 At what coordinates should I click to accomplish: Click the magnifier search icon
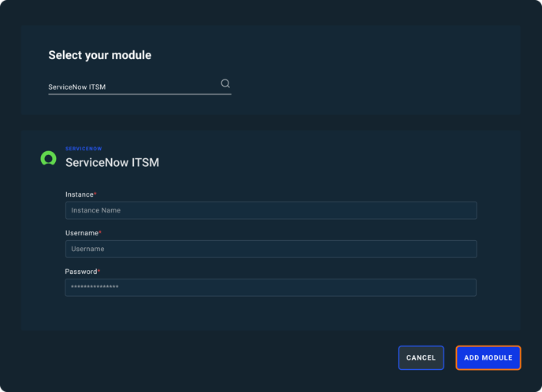click(x=225, y=83)
